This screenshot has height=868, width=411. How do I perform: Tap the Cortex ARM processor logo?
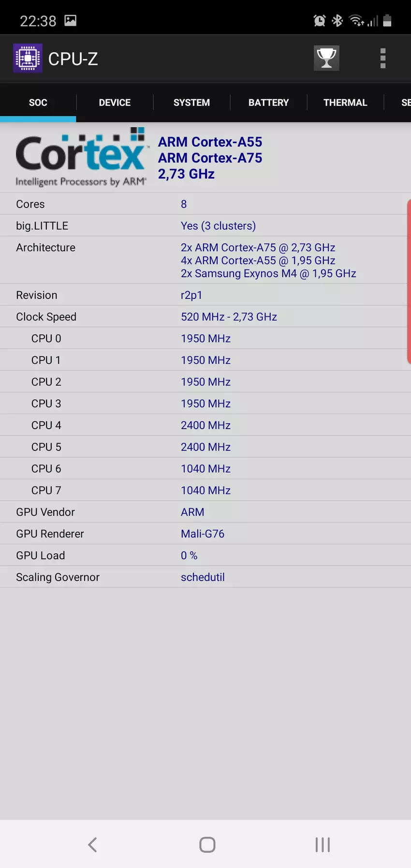[x=81, y=158]
